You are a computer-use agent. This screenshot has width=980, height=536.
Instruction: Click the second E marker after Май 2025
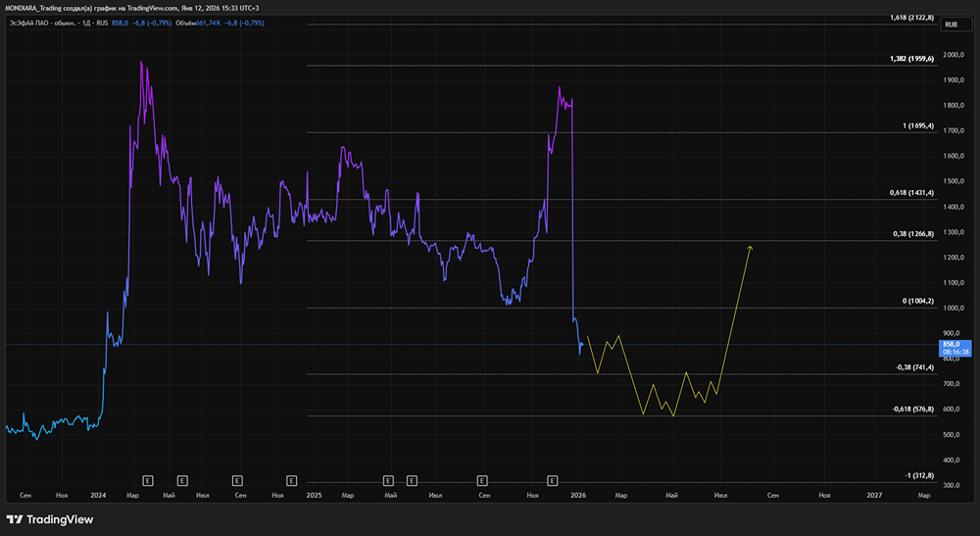pyautogui.click(x=412, y=480)
